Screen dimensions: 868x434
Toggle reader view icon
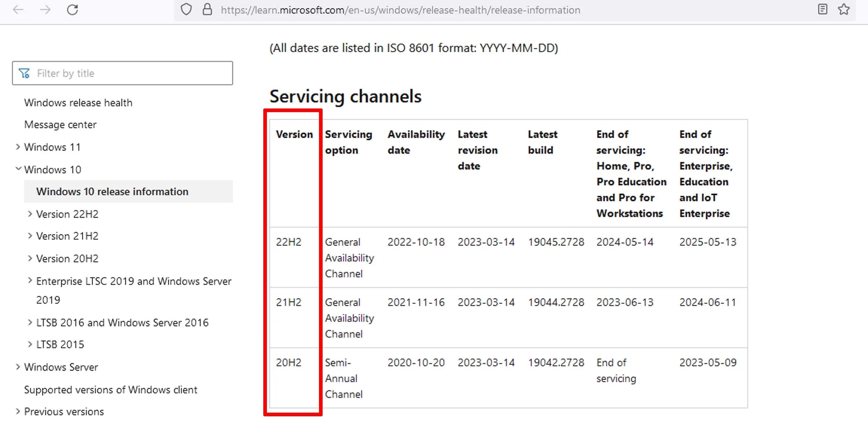(822, 9)
